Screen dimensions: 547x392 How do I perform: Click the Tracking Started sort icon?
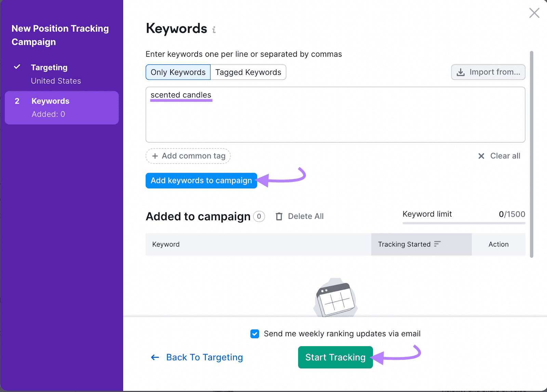pos(437,244)
